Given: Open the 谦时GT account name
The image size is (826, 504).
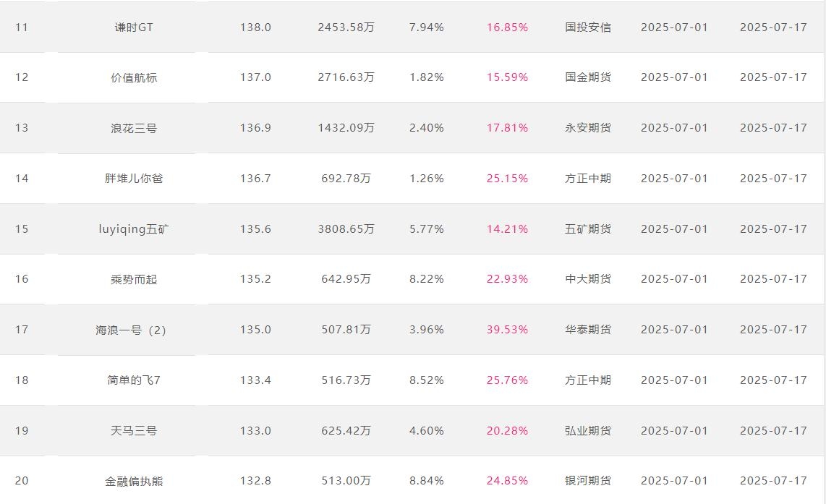Looking at the screenshot, I should click(x=134, y=27).
